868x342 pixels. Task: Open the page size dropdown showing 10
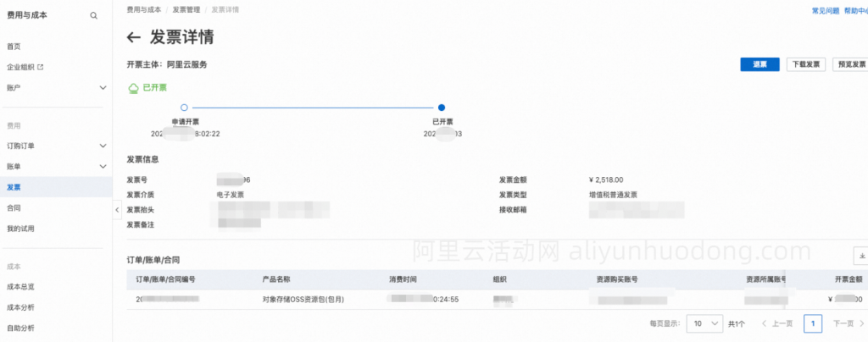click(x=704, y=323)
